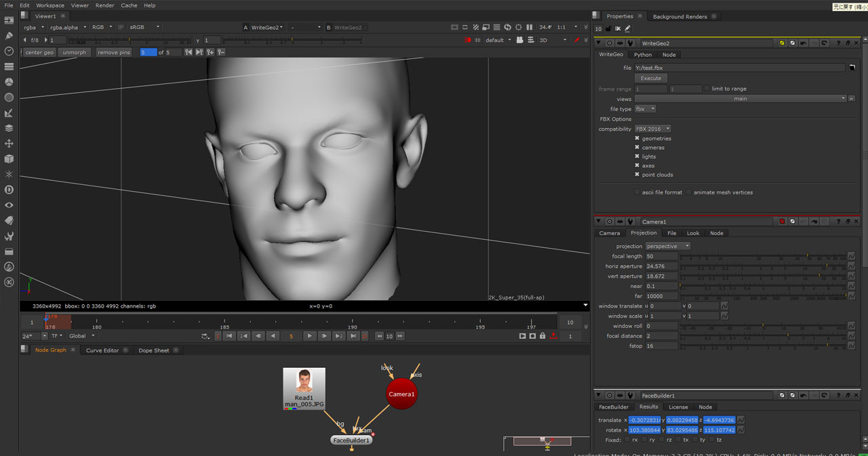
Task: Uncheck the point clouds checkbox
Action: (637, 175)
